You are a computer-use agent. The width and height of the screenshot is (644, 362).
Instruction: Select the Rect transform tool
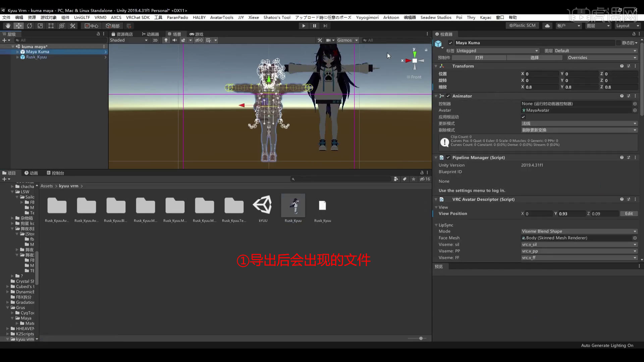coord(51,26)
